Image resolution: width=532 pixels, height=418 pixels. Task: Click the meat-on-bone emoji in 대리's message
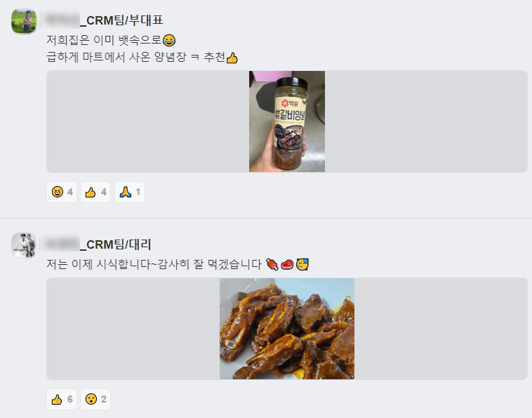tap(272, 264)
